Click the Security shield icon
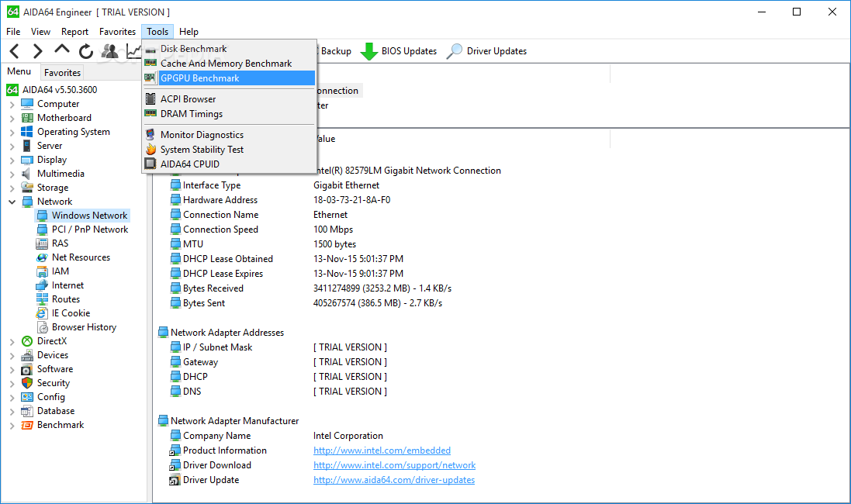Image resolution: width=851 pixels, height=504 pixels. [27, 382]
